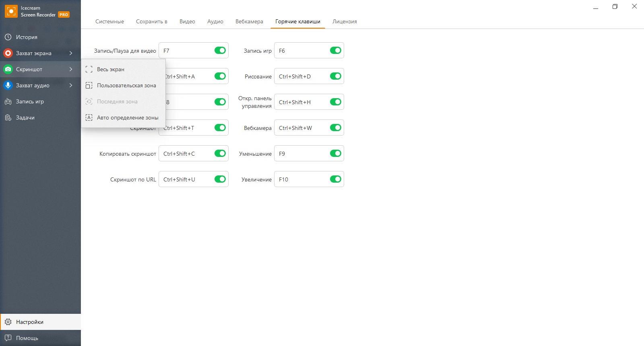
Task: Open the Лицензия tab
Action: click(345, 21)
